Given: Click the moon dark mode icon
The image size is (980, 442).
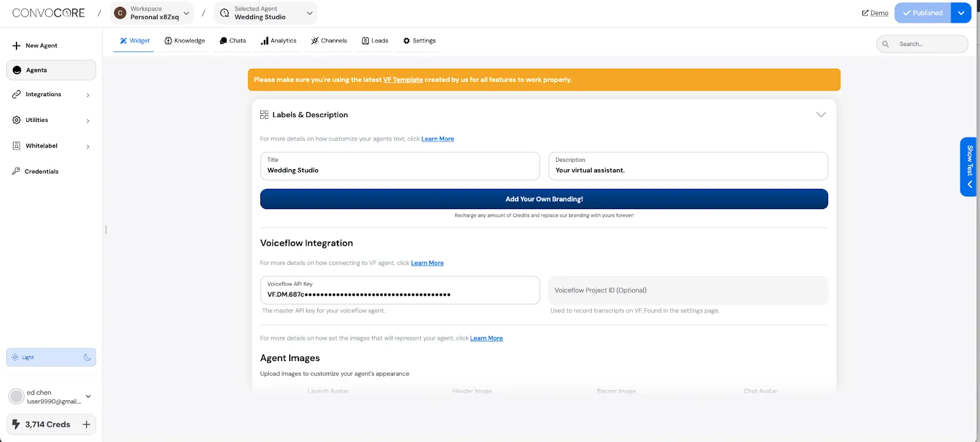Looking at the screenshot, I should pos(88,357).
